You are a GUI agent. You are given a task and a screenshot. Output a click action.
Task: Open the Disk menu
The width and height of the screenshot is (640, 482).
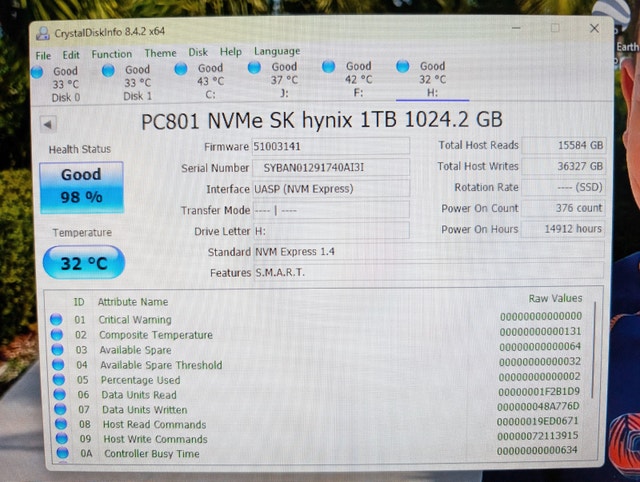point(198,52)
